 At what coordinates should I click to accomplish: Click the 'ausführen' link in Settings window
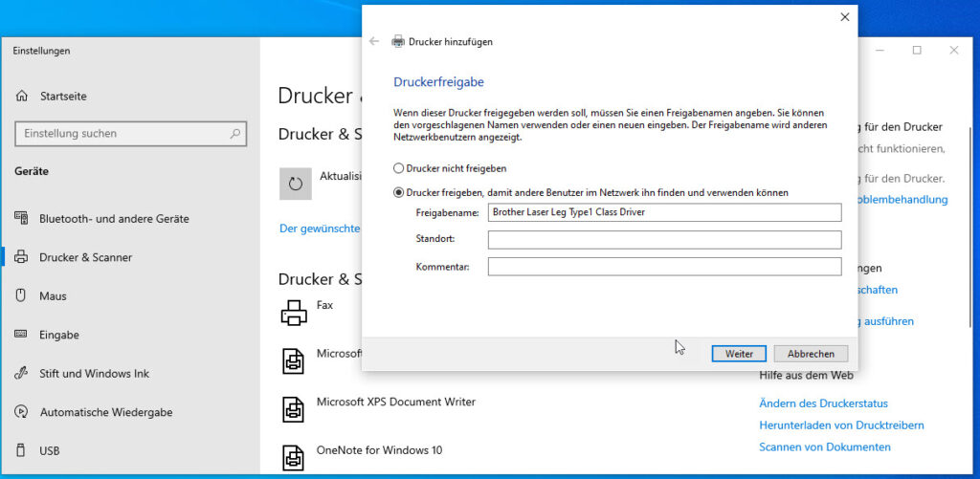(x=888, y=321)
